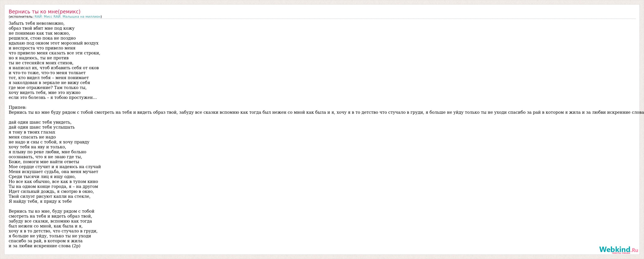The image size is (644, 259).
Task: Click the first lyric line 'Забыть тебя невозможно'
Action: 36,23
